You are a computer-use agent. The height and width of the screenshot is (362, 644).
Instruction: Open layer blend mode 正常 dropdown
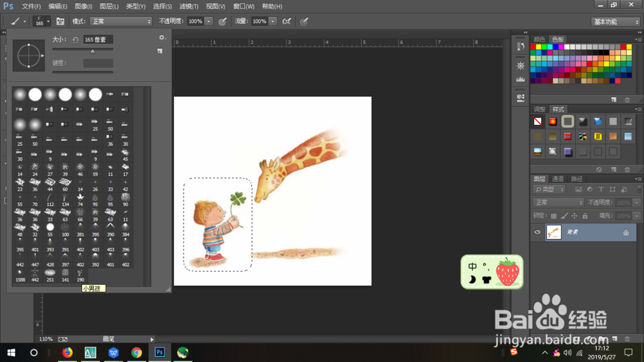point(558,202)
